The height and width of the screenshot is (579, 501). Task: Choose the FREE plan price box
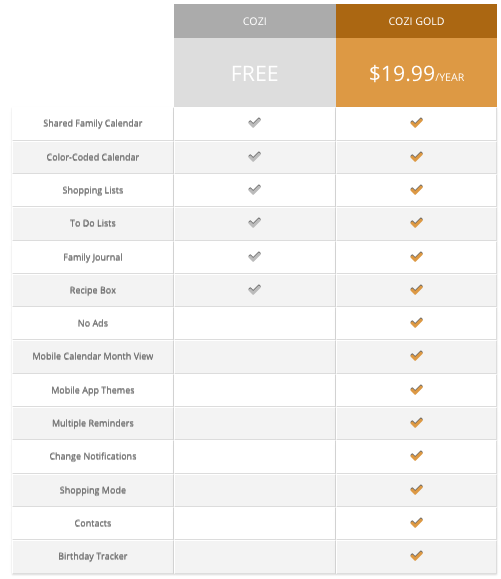(255, 72)
